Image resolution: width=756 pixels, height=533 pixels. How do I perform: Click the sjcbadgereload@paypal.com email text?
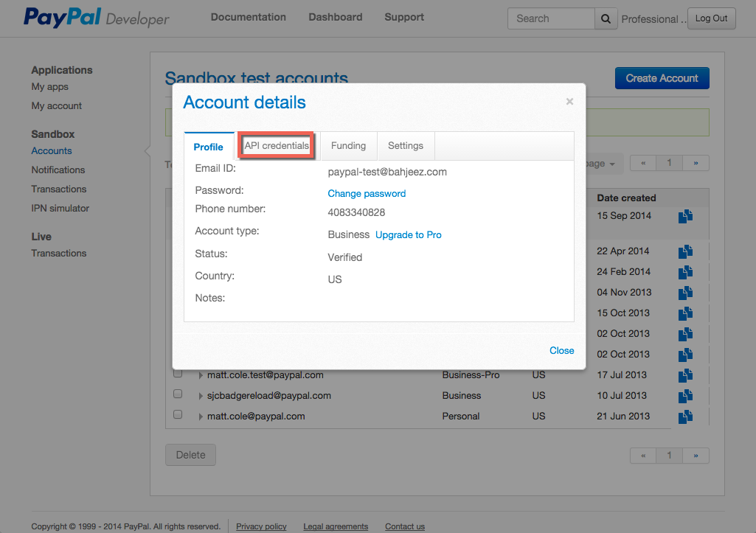tap(269, 396)
